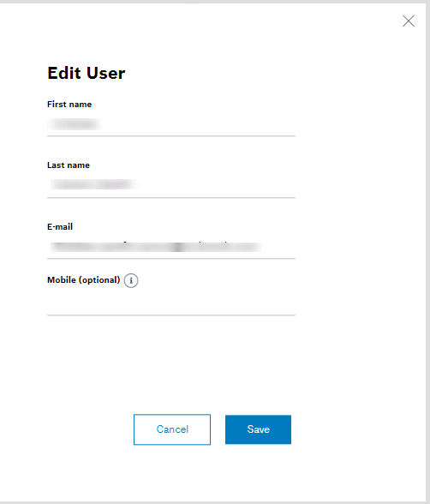Click the Edit User heading

pos(87,73)
